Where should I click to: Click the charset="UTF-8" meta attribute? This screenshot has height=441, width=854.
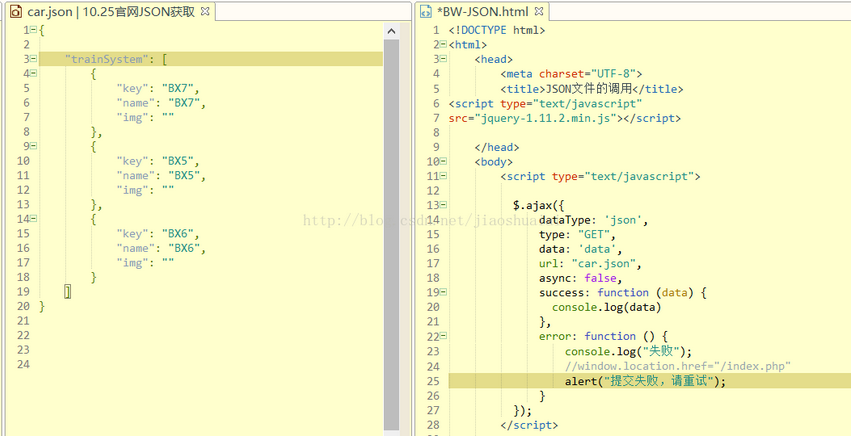[x=588, y=74]
